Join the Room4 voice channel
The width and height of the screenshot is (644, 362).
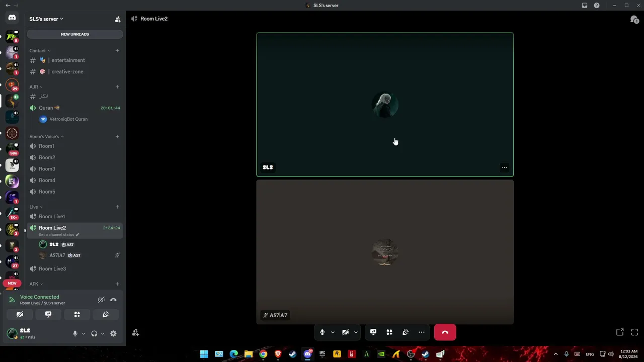click(x=74, y=180)
